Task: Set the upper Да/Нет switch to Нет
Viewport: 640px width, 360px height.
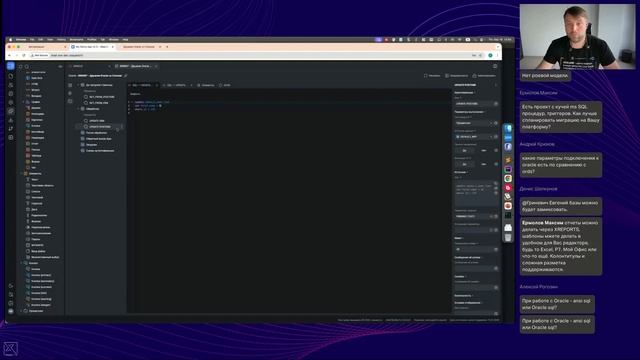Action: click(x=484, y=151)
